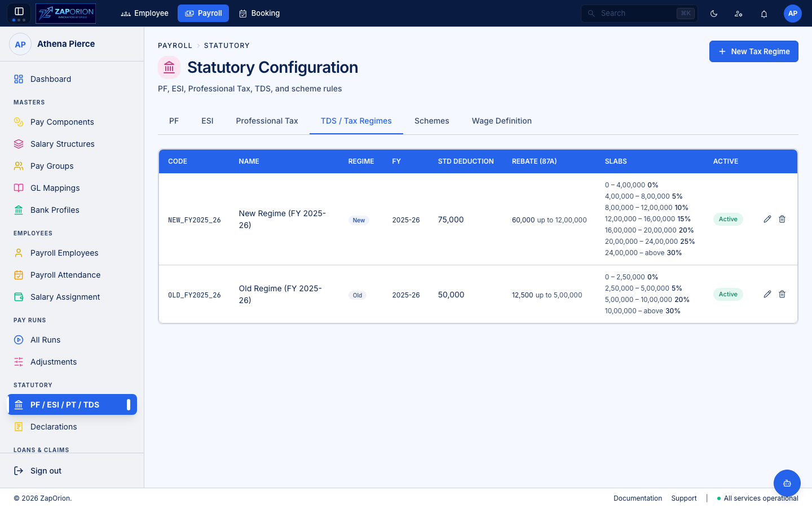This screenshot has width=812, height=508.
Task: Click All services operational status
Action: (x=757, y=498)
